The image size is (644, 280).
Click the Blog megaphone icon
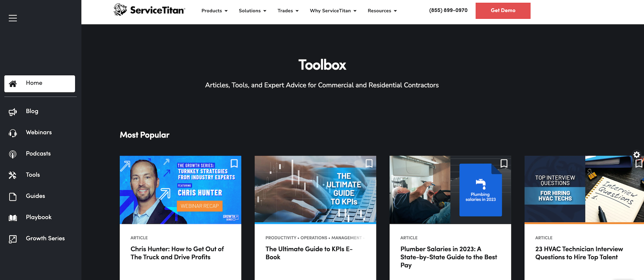(13, 112)
